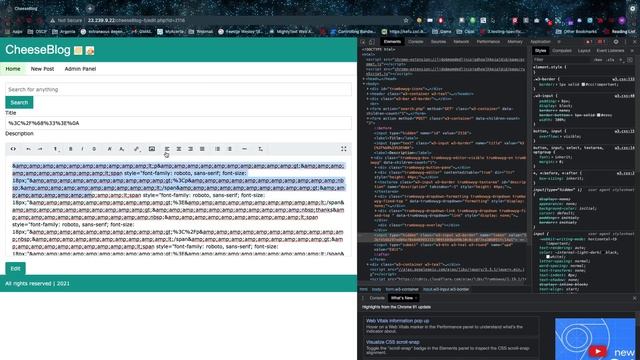Insert an unordered list in the editor
Viewport: 640px width, 360px height.
[x=218, y=149]
